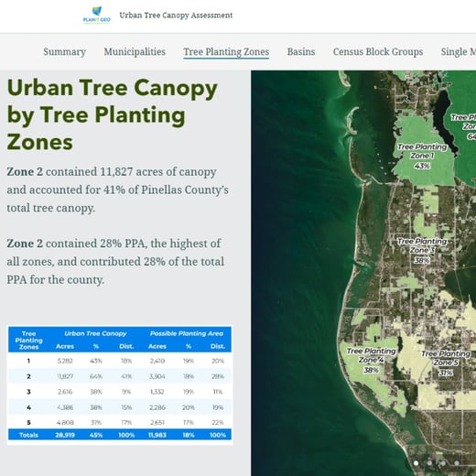This screenshot has width=476, height=476.
Task: Click the 64% canopy cell in zone 2 row
Action: tap(96, 376)
